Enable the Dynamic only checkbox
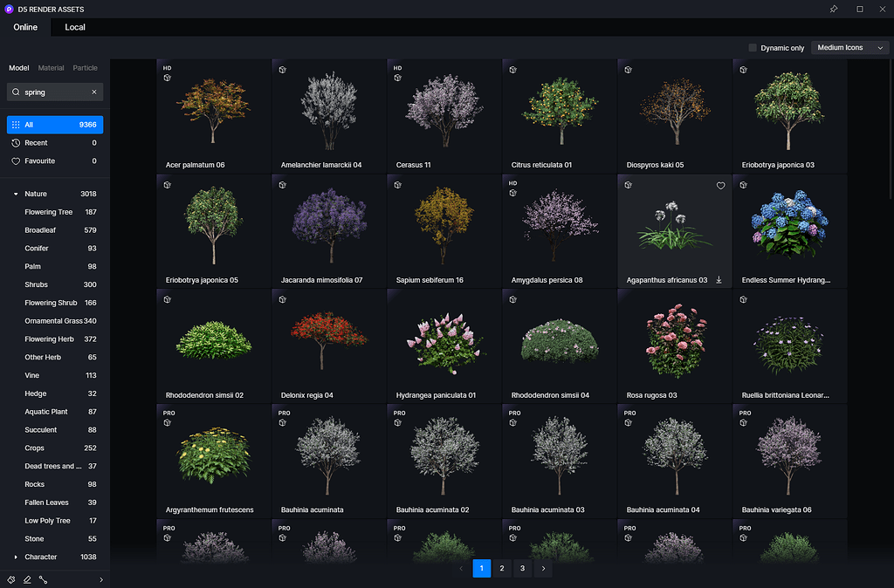The width and height of the screenshot is (894, 588). tap(753, 48)
